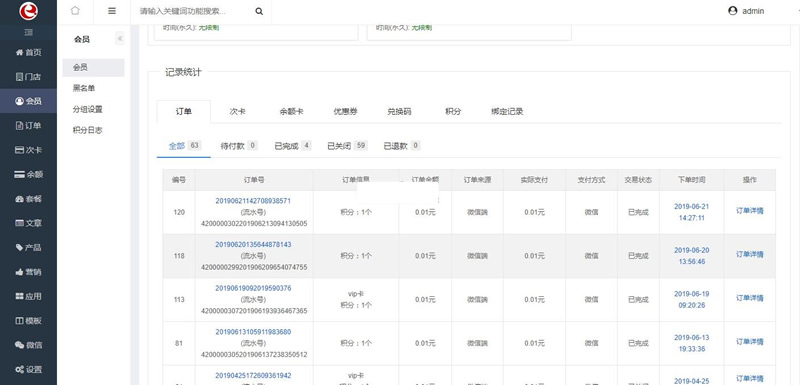The height and width of the screenshot is (385, 800).
Task: Open 应用 in left sidebar
Action: pyautogui.click(x=28, y=296)
